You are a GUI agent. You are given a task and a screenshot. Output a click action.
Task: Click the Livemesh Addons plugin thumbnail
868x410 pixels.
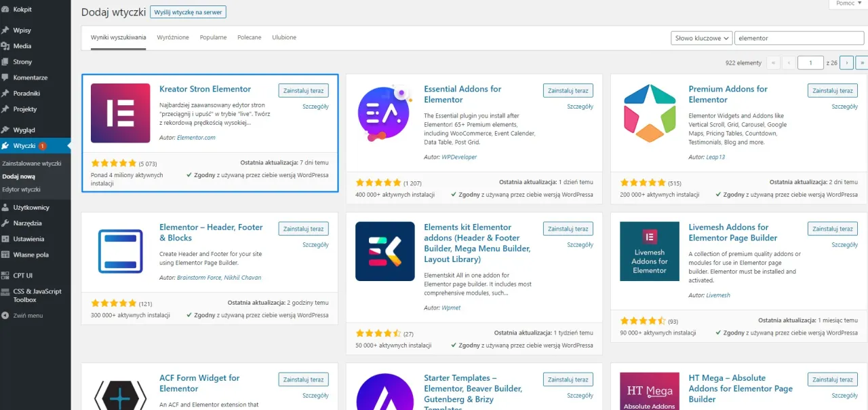(650, 251)
